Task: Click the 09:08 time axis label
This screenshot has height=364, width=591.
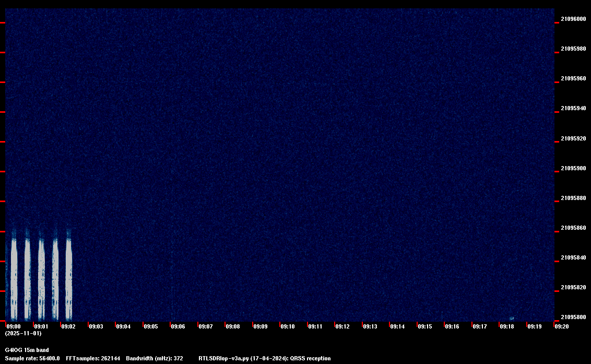Action: [x=232, y=326]
